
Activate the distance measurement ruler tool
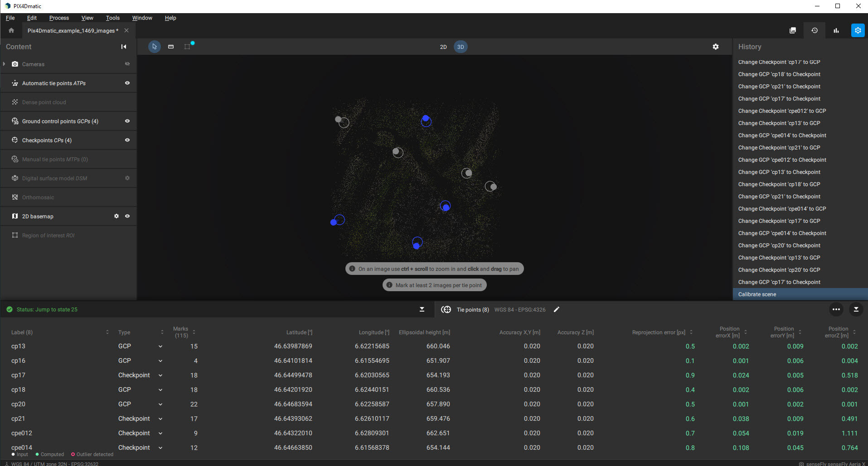coord(171,47)
